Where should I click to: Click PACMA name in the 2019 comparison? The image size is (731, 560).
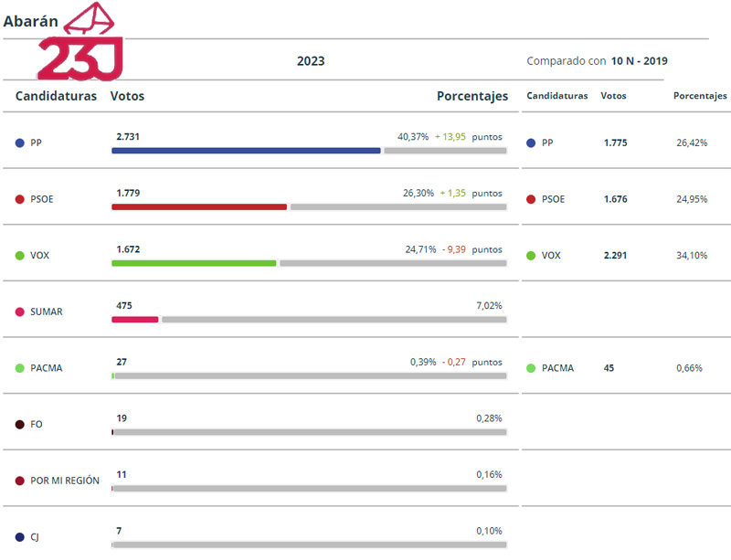(557, 368)
